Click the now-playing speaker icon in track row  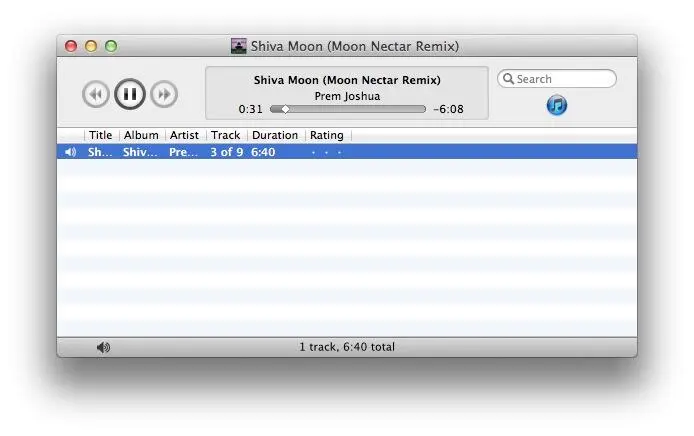pyautogui.click(x=70, y=152)
